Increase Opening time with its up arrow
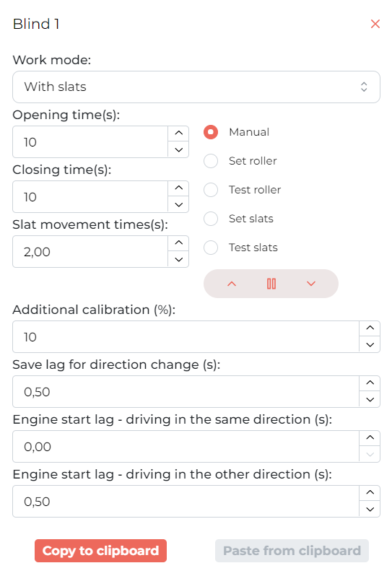This screenshot has width=392, height=576. pyautogui.click(x=178, y=134)
